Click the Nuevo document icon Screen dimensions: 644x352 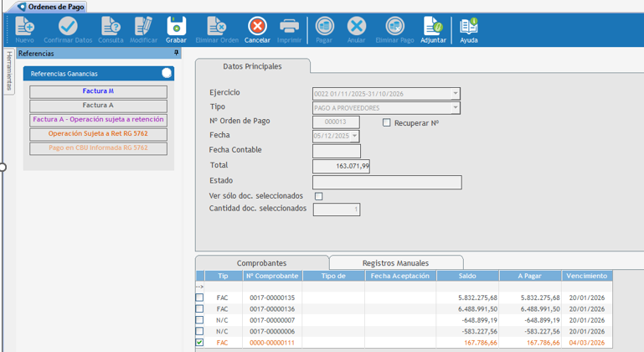(25, 27)
